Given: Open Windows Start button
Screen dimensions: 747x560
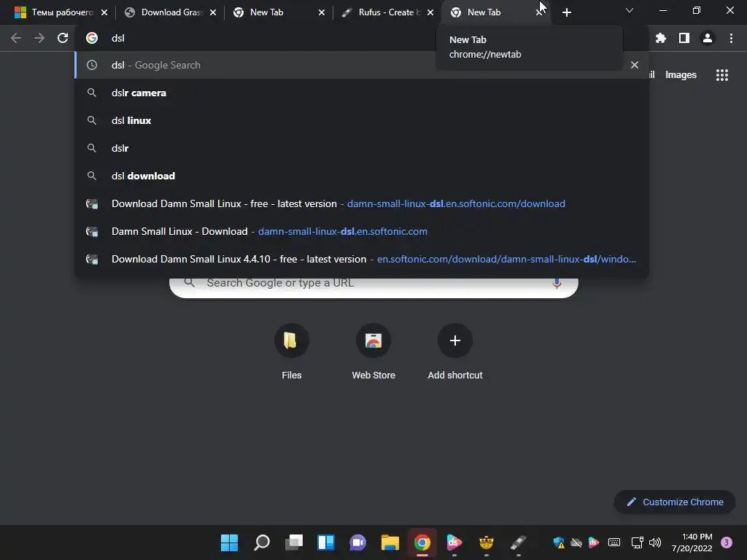Looking at the screenshot, I should coord(229,542).
